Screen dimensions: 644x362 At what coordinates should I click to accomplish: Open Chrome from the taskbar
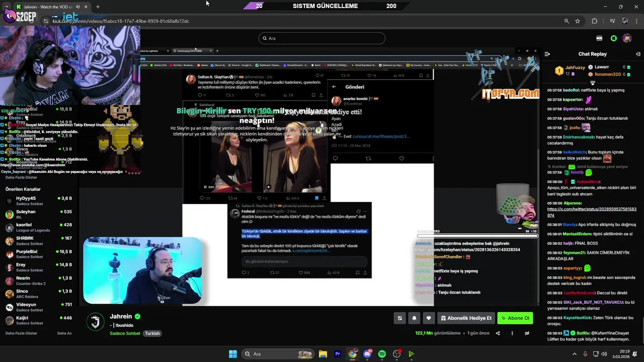[x=352, y=354]
